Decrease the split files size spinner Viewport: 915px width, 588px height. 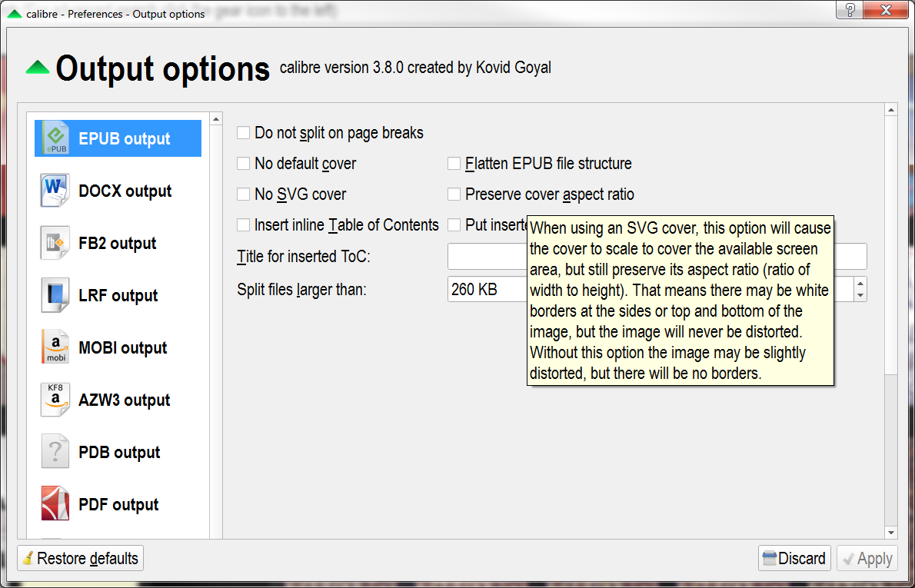click(x=860, y=294)
